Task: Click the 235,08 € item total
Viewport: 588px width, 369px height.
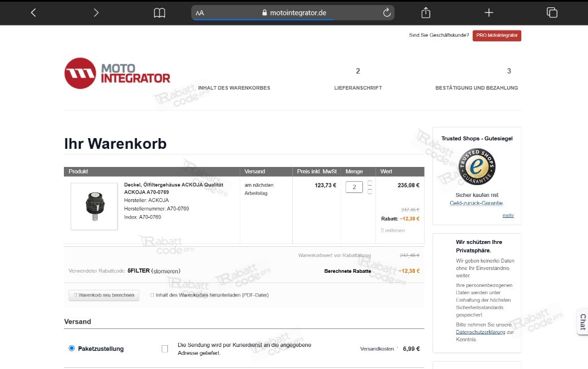Action: [x=408, y=185]
